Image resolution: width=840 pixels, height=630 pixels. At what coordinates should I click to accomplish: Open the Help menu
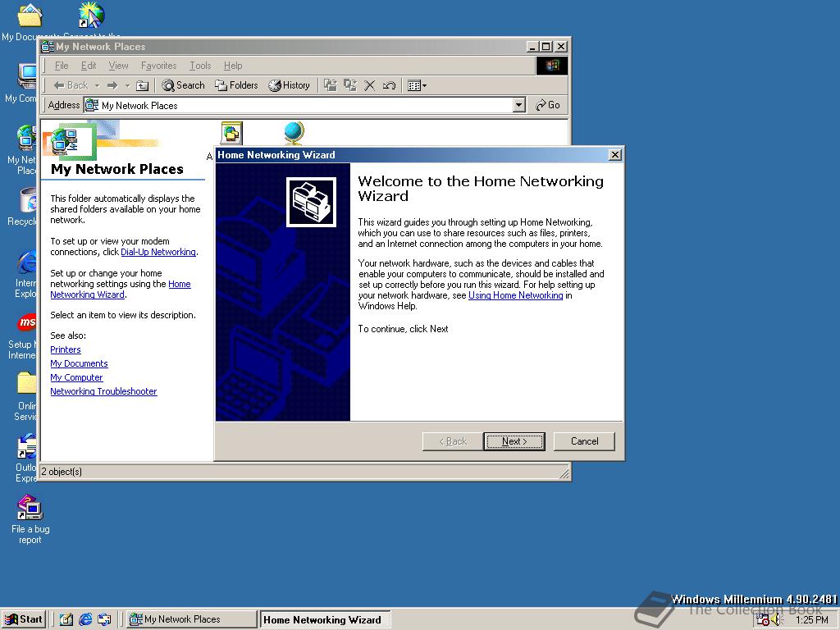[x=233, y=66]
